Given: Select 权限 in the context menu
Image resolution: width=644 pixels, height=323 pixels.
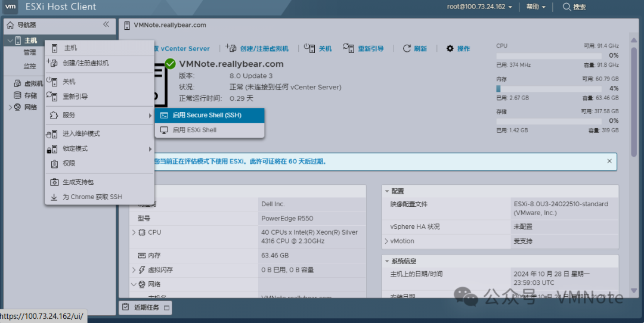Looking at the screenshot, I should 100,163.
